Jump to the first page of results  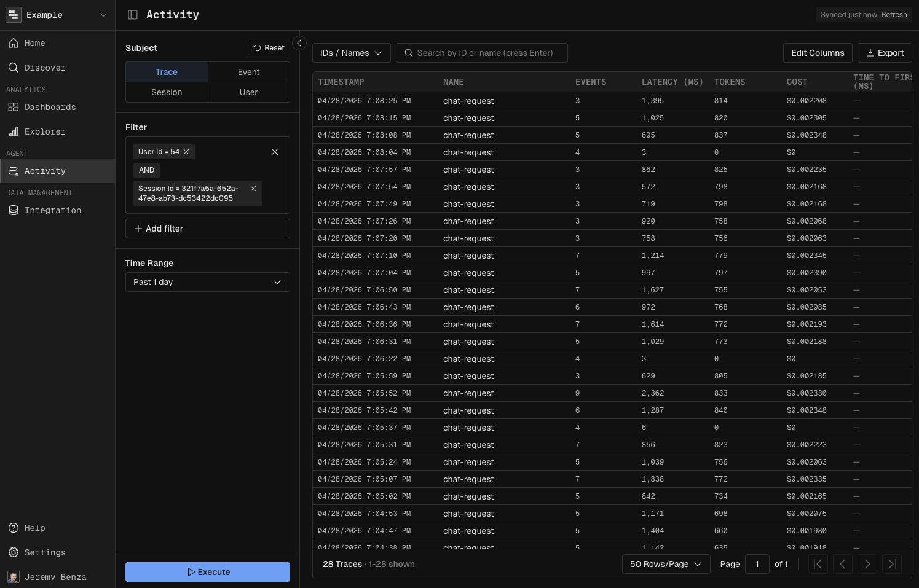(818, 564)
